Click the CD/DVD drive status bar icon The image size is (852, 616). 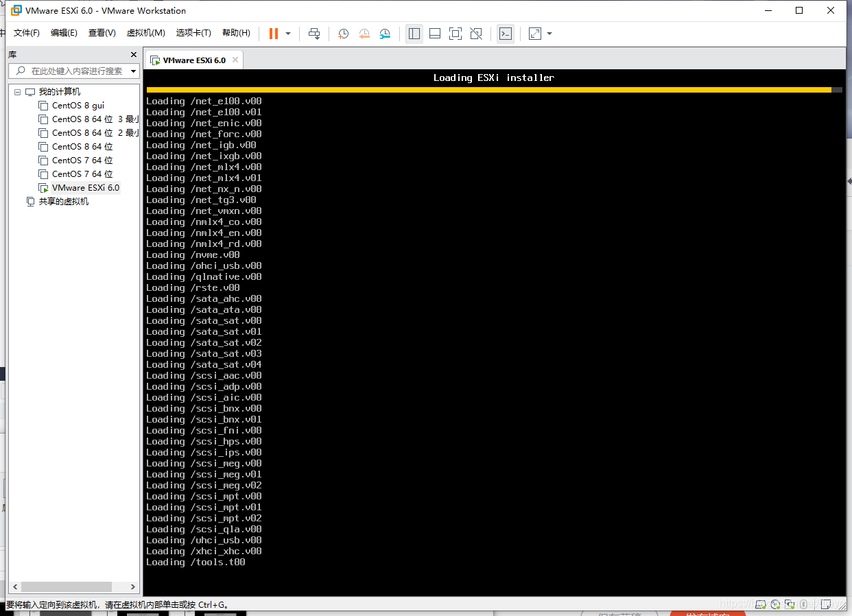click(x=776, y=604)
